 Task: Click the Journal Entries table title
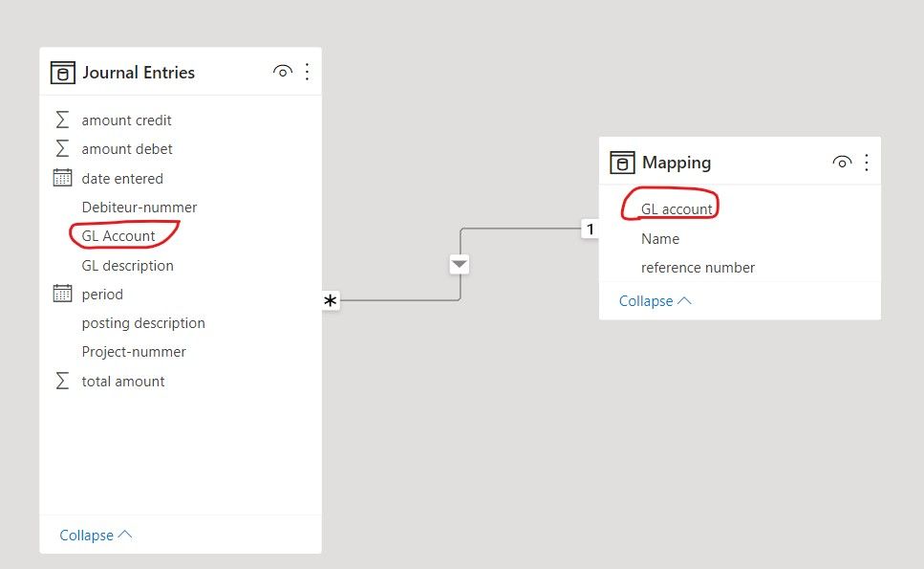tap(139, 73)
